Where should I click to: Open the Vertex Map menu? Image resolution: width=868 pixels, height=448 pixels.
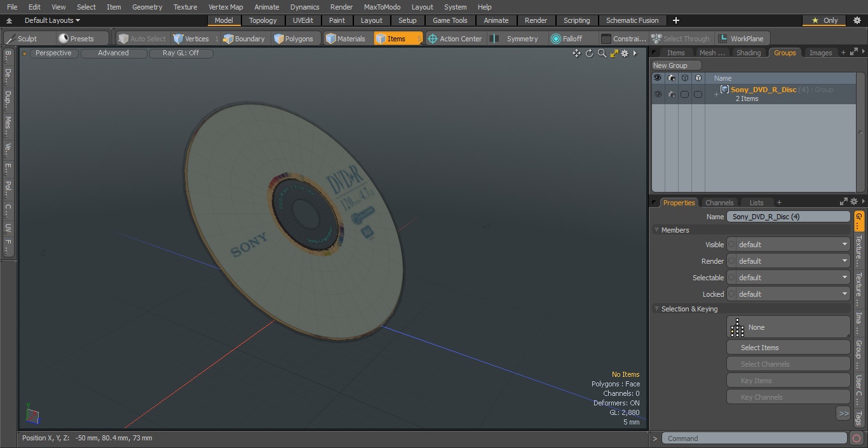coord(226,7)
